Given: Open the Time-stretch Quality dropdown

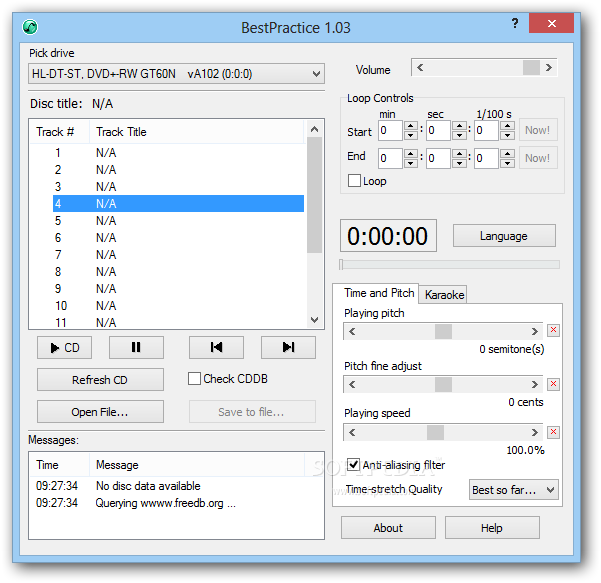Looking at the screenshot, I should 513,489.
